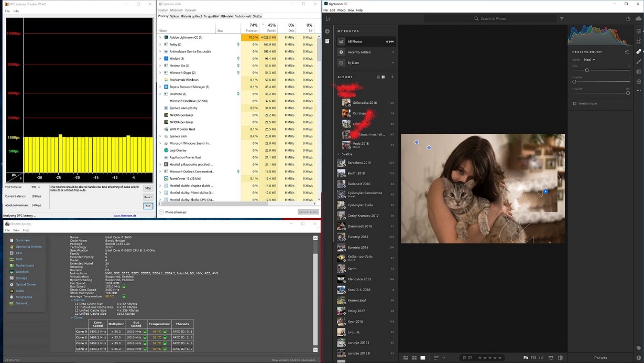Click the share/export icon in Lightroom top bar
Viewport: 644px width, 363px height.
pyautogui.click(x=628, y=18)
